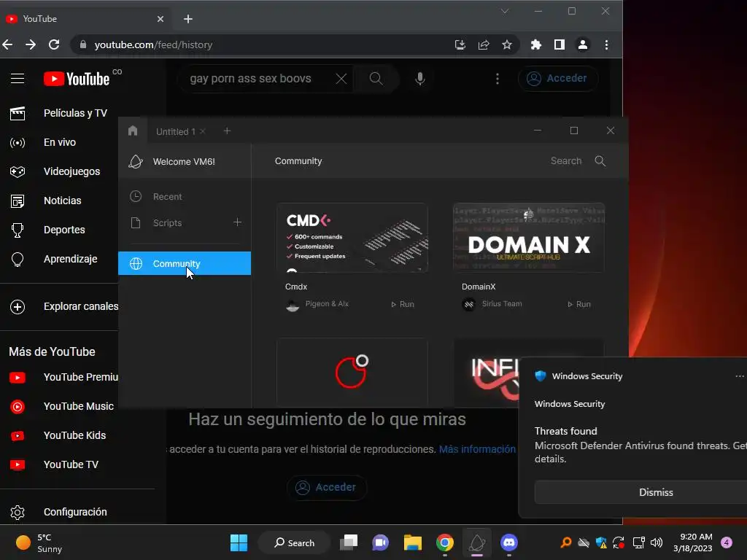Reload the Chrome page

click(54, 44)
